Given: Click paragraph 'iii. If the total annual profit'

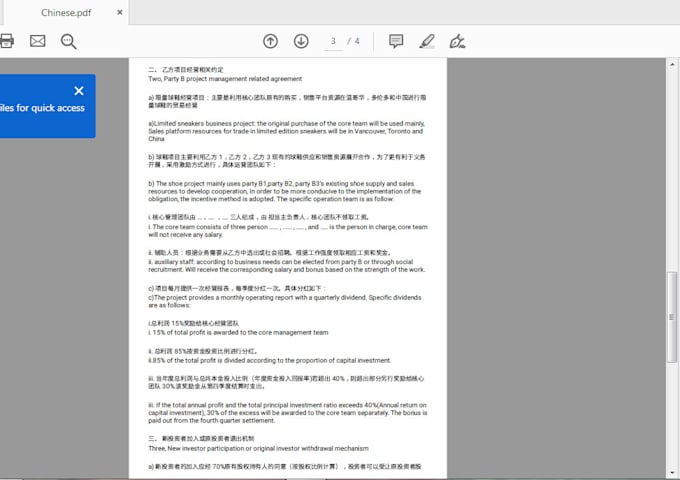Looking at the screenshot, I should (288, 413).
